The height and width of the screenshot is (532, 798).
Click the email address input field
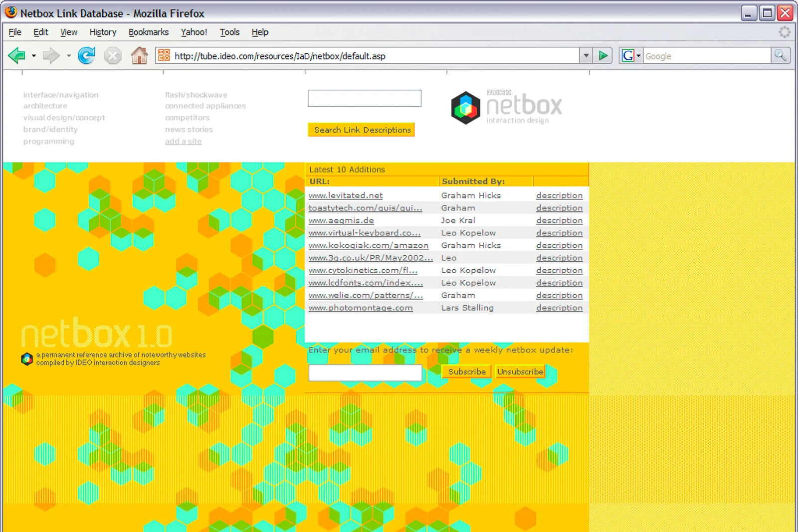(365, 373)
